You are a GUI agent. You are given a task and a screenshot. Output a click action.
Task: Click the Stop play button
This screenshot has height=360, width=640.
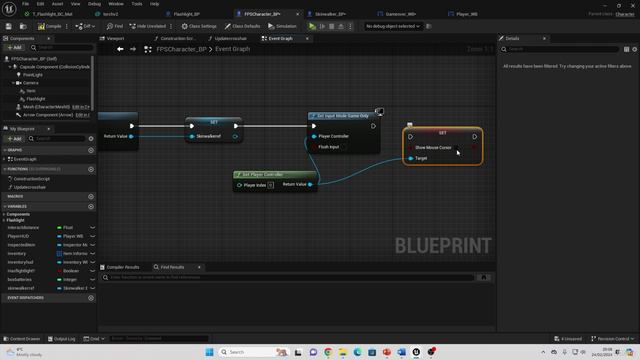331,26
